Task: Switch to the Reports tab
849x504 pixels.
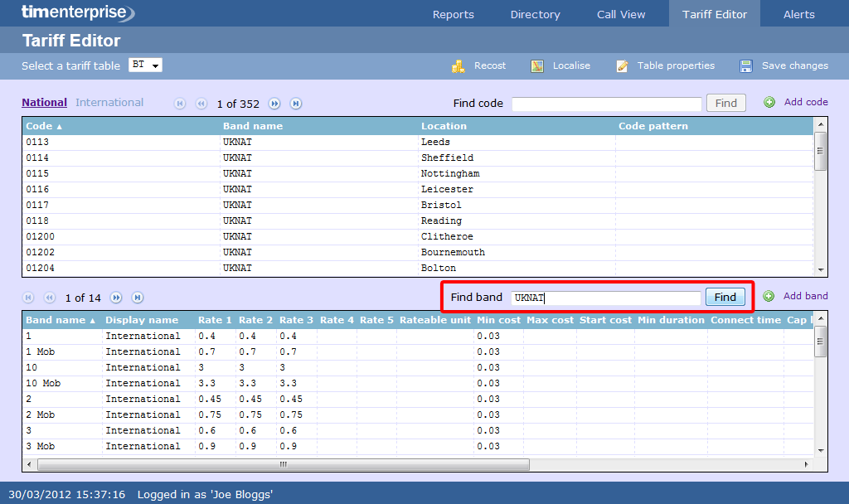Action: (453, 14)
